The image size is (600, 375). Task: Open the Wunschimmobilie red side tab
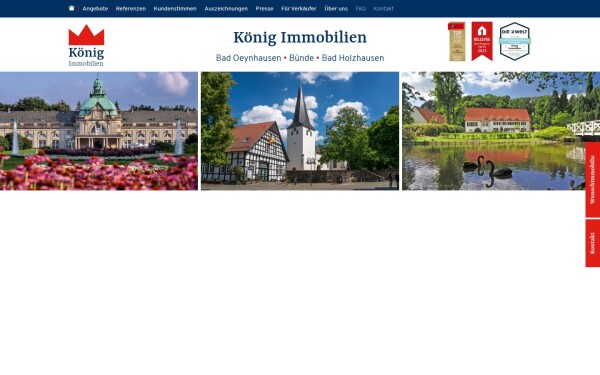coord(592,179)
